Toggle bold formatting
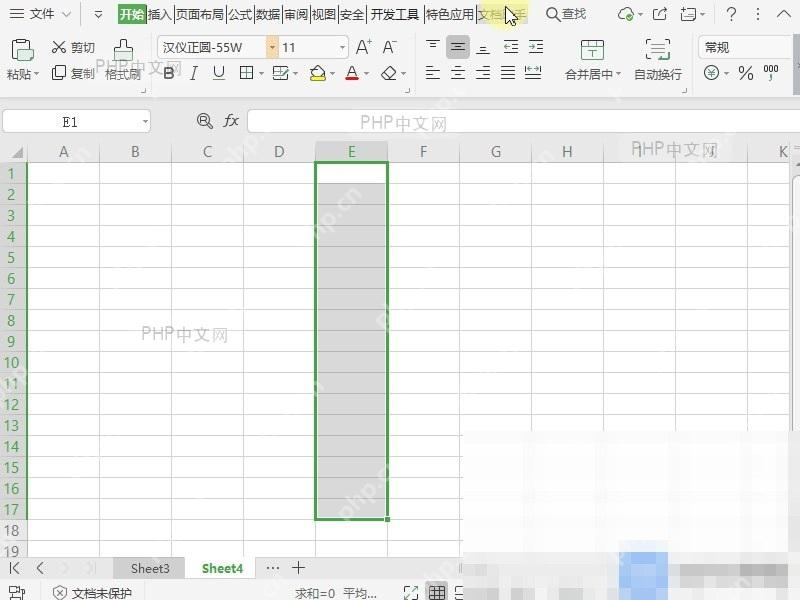 click(169, 73)
